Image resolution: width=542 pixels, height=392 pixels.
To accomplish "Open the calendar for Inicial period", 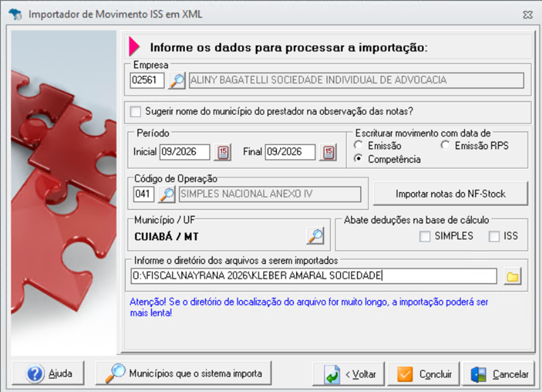I will [223, 152].
